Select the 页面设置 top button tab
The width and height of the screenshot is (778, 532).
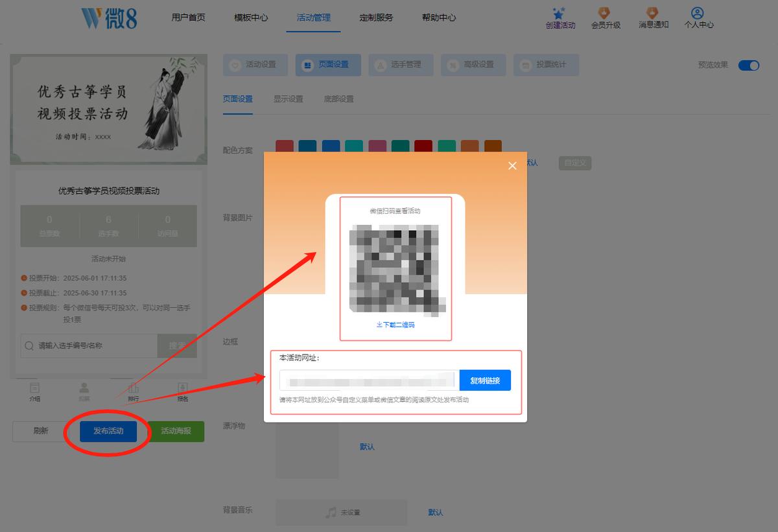click(x=328, y=65)
